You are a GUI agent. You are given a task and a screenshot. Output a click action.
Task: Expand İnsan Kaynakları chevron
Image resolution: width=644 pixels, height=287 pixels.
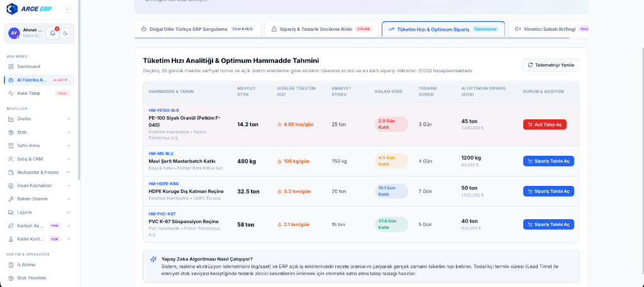(69, 186)
